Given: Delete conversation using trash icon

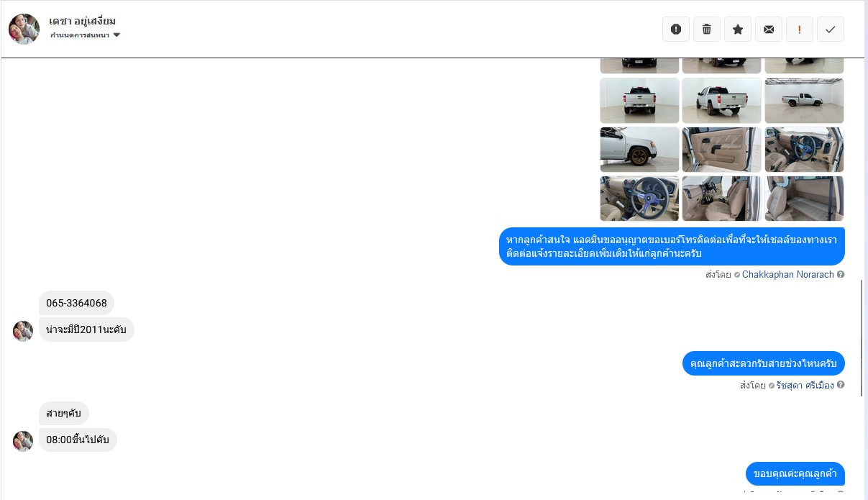Looking at the screenshot, I should (x=707, y=29).
